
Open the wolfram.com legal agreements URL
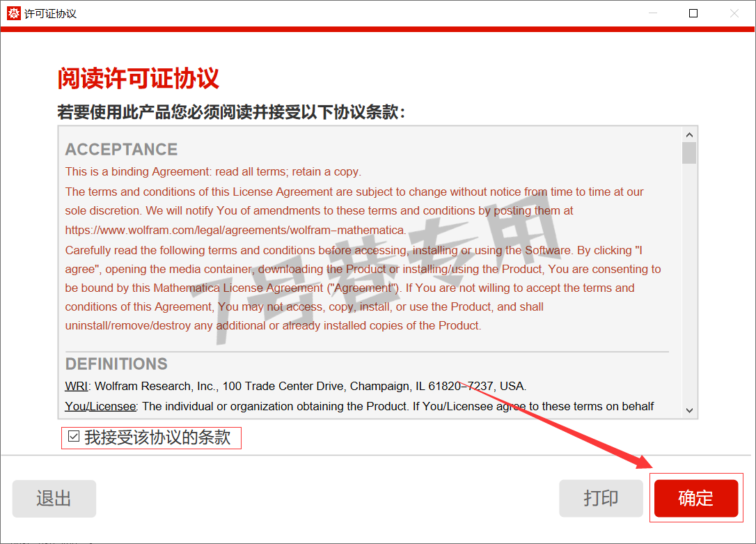(x=235, y=230)
